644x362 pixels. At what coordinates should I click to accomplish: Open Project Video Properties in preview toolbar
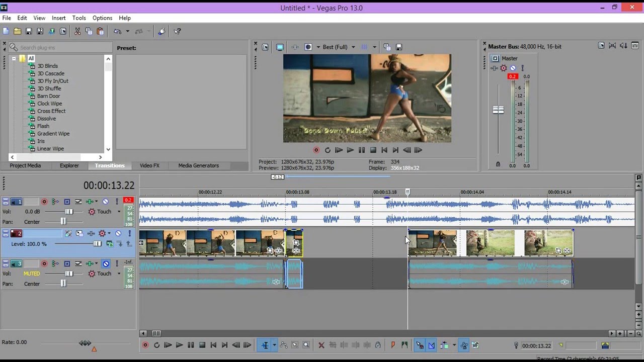265,47
